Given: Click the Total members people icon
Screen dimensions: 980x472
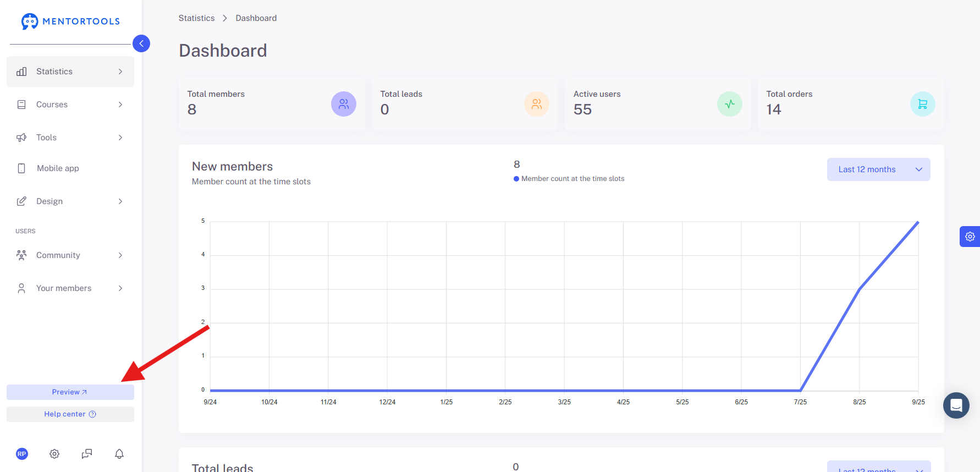Looking at the screenshot, I should [344, 104].
